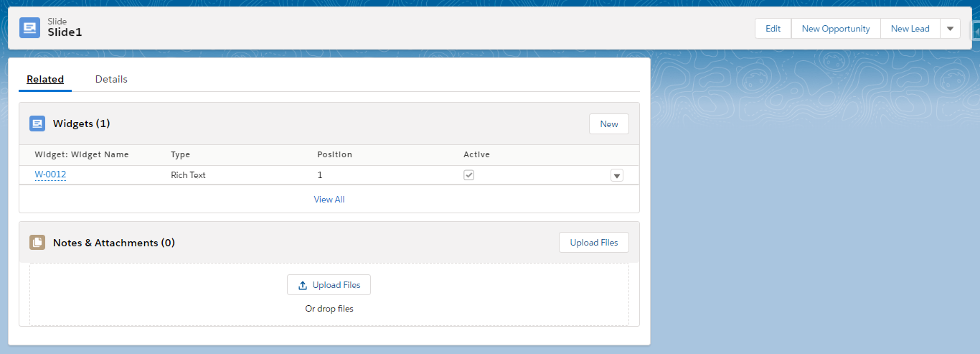This screenshot has height=354, width=980.
Task: Toggle the Active checkbox for W-0012
Action: pos(468,175)
